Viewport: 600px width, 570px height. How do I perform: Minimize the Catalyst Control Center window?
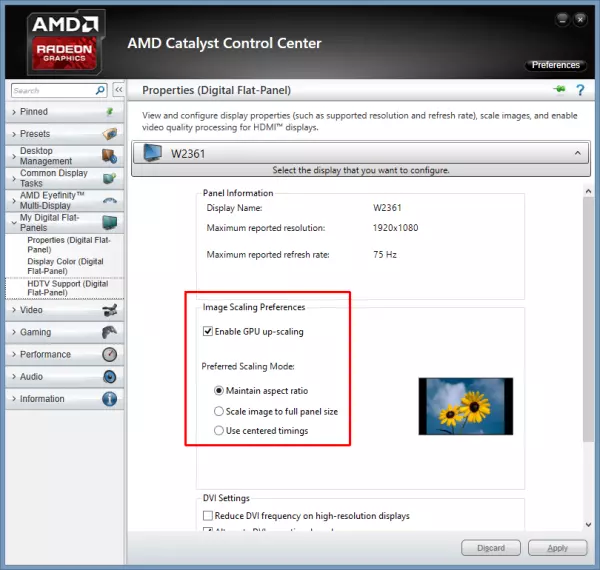562,19
